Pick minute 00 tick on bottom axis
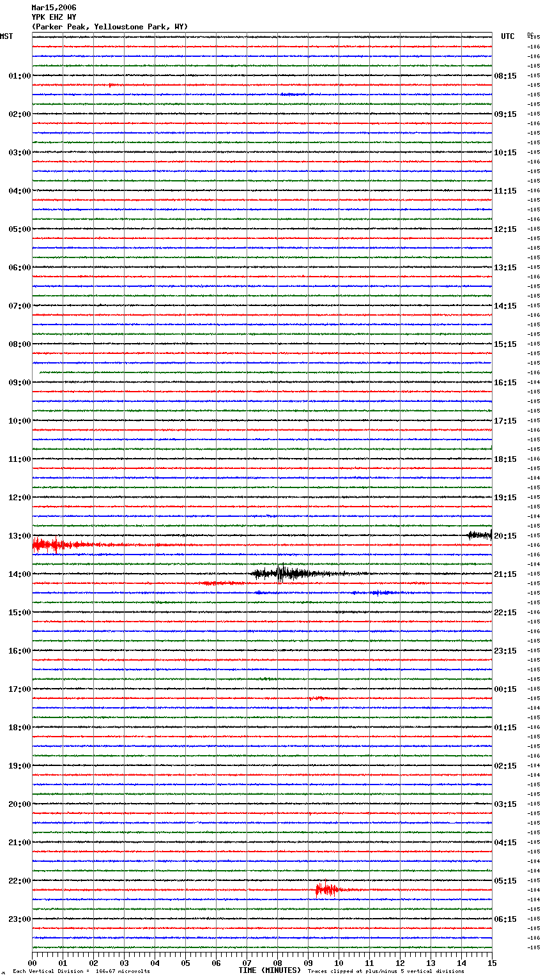The image size is (543, 980). [x=33, y=962]
